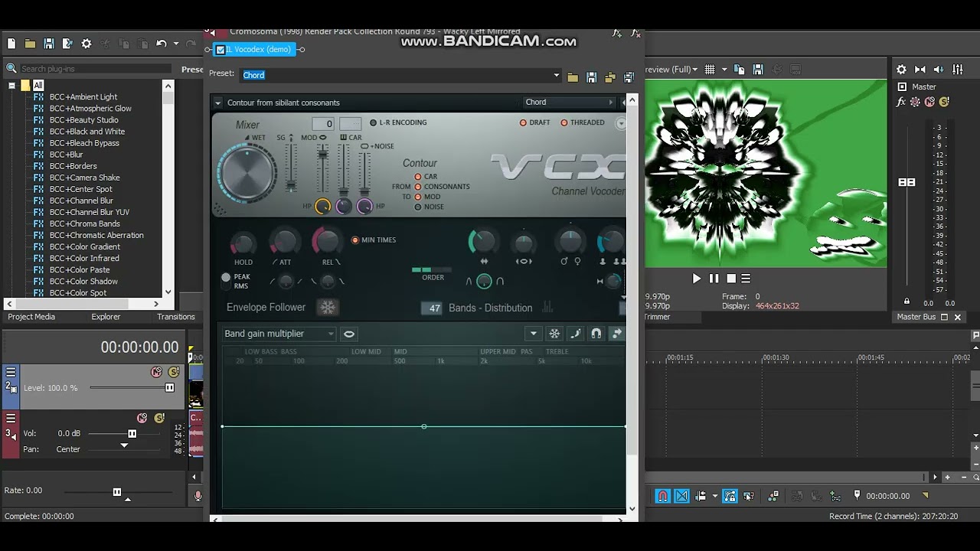Copy the preview snapshot to the clipboard
This screenshot has width=980, height=551.
(740, 69)
